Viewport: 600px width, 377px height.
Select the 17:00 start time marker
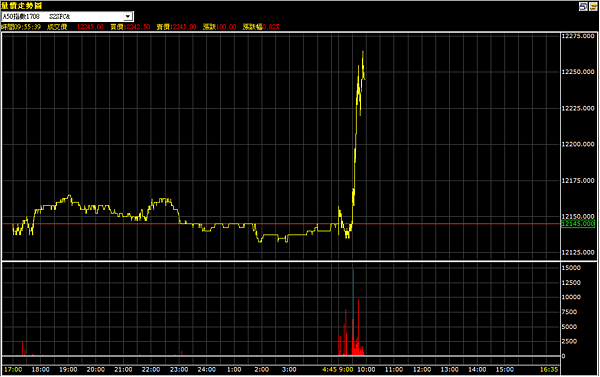tap(13, 370)
